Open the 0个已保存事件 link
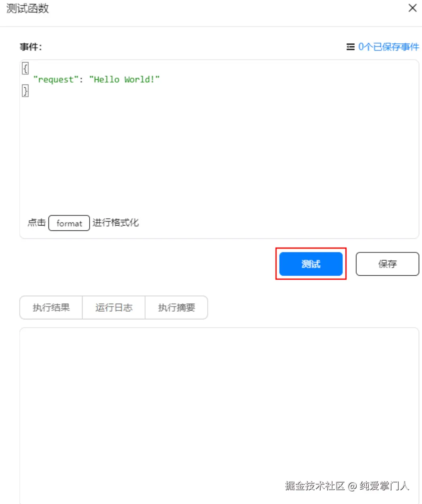Image resolution: width=422 pixels, height=504 pixels. click(388, 47)
